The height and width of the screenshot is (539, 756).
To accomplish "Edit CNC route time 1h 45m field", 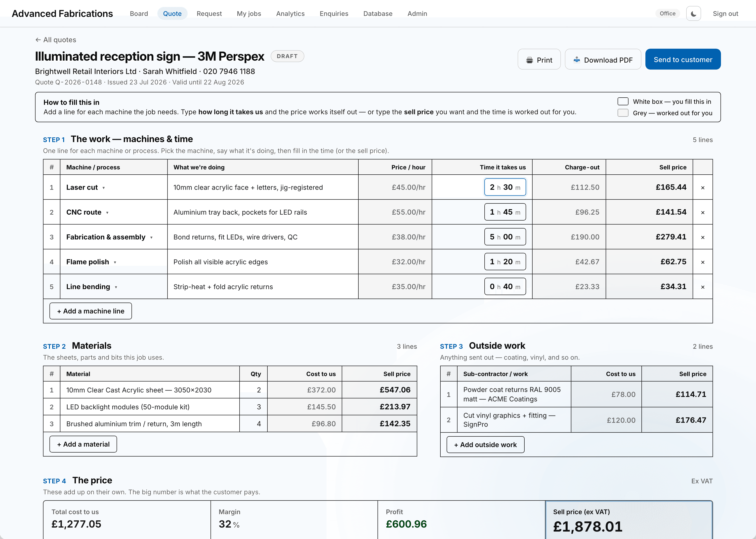I will (505, 212).
